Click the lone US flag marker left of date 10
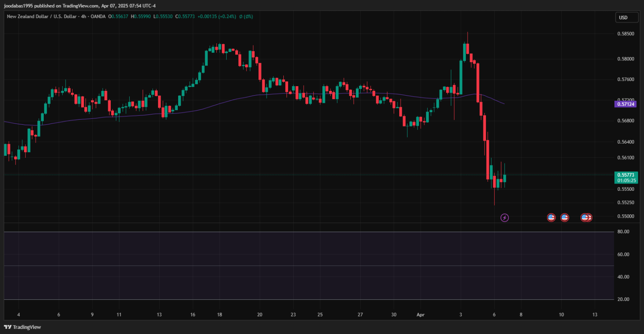This screenshot has width=644, height=334. tap(551, 218)
